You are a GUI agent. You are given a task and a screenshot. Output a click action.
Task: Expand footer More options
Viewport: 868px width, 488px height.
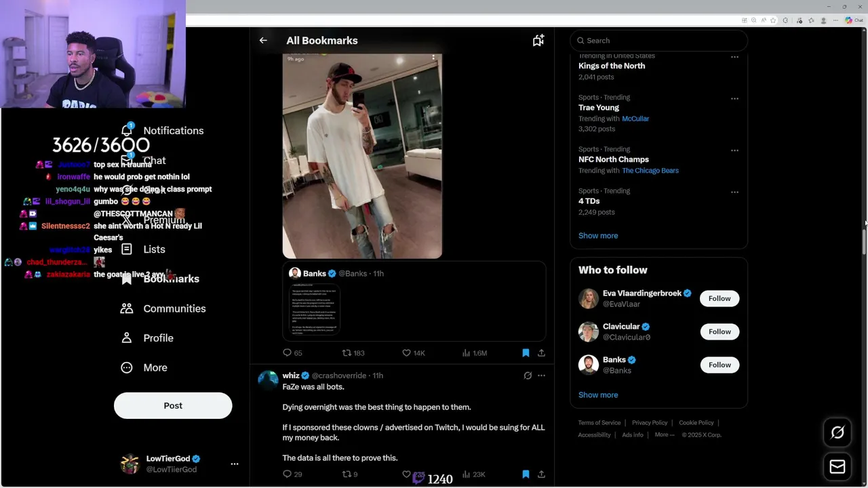tap(665, 435)
